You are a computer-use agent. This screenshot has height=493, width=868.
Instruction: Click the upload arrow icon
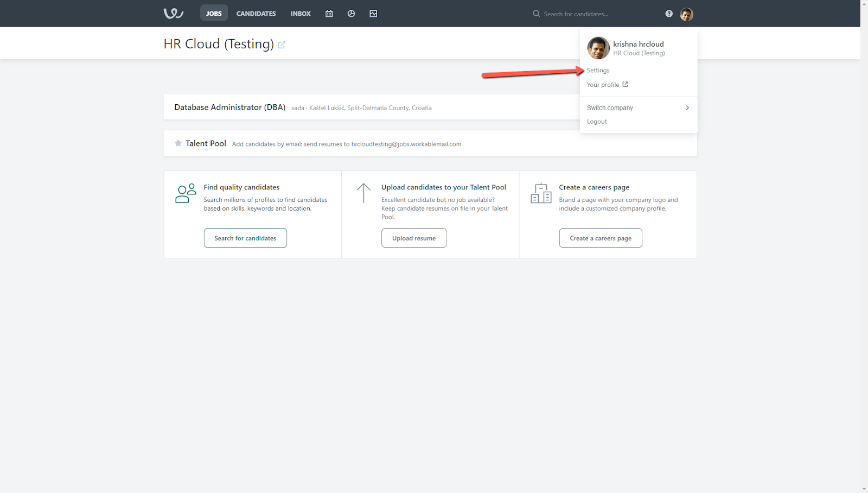(x=363, y=193)
